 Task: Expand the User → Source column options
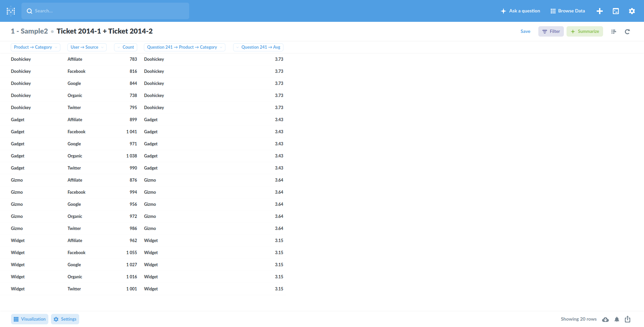pyautogui.click(x=87, y=47)
